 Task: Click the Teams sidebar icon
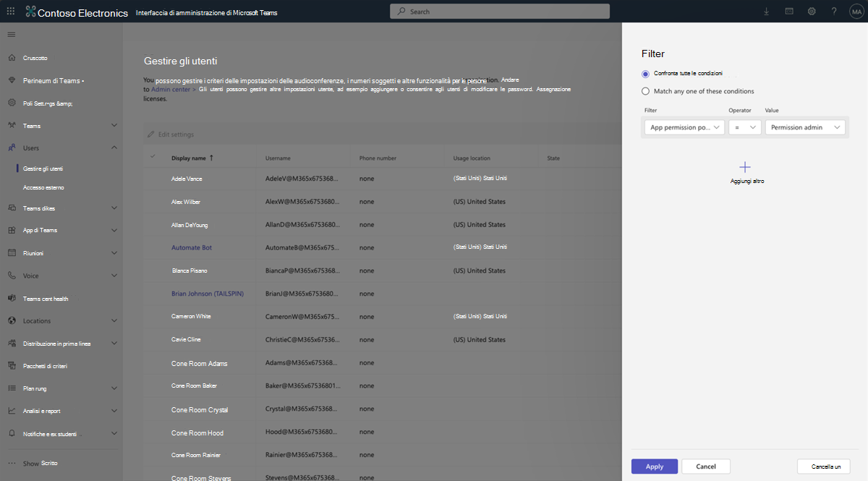(12, 126)
